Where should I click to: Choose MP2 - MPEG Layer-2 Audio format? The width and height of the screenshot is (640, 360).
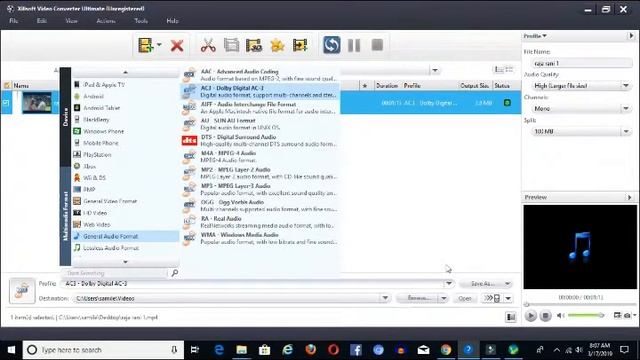[260, 173]
